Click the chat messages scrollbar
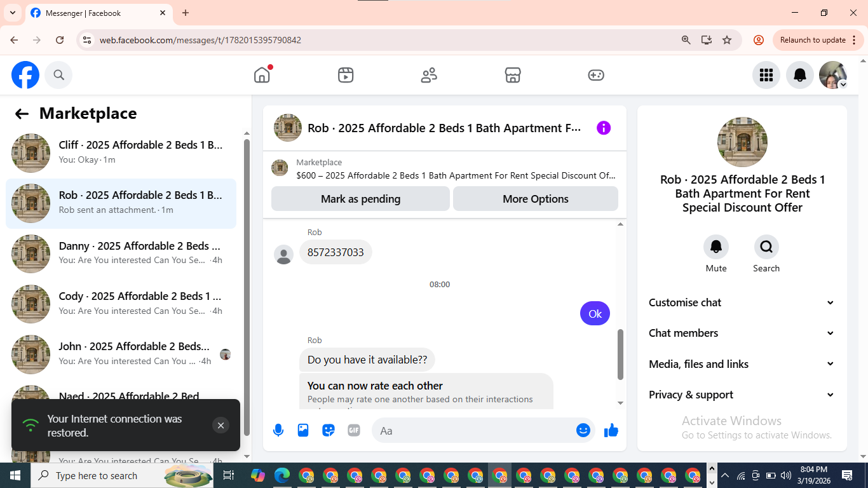The width and height of the screenshot is (868, 488). (x=620, y=353)
